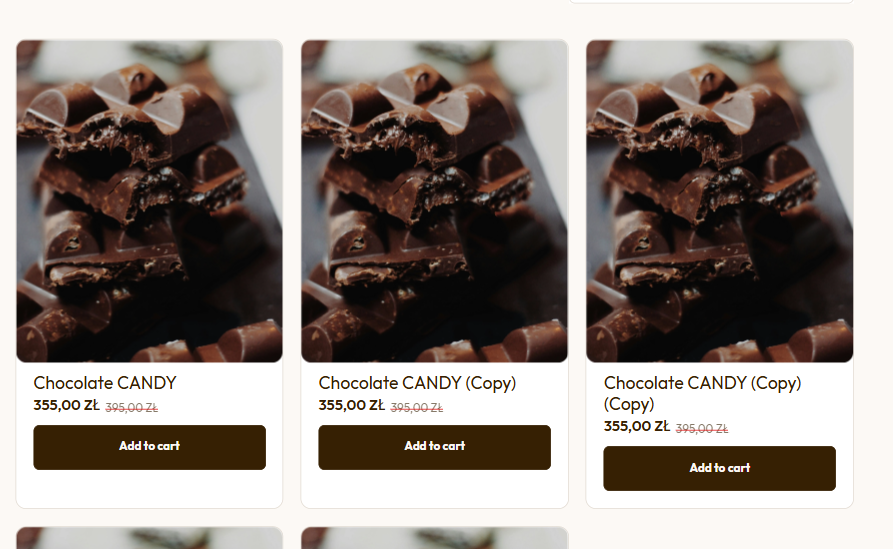Add Chocolate CANDY to cart

coord(149,447)
